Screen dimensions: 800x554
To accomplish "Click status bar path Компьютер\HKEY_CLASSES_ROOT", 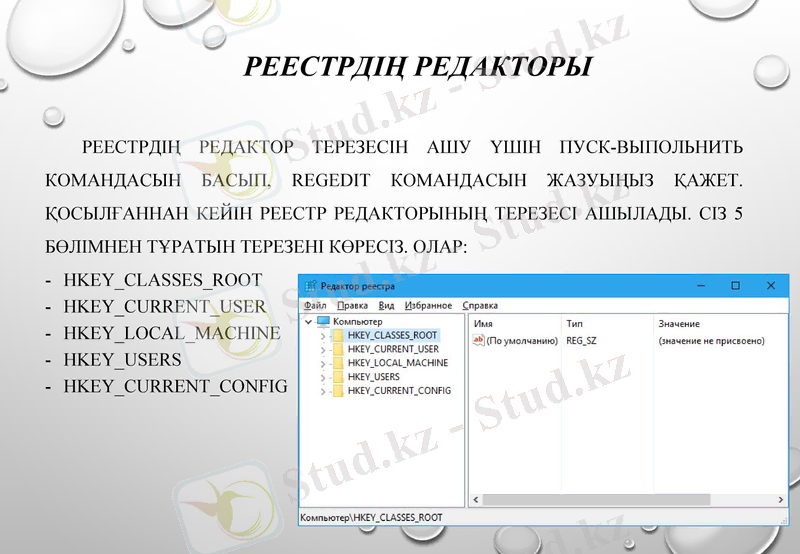I will tap(371, 517).
